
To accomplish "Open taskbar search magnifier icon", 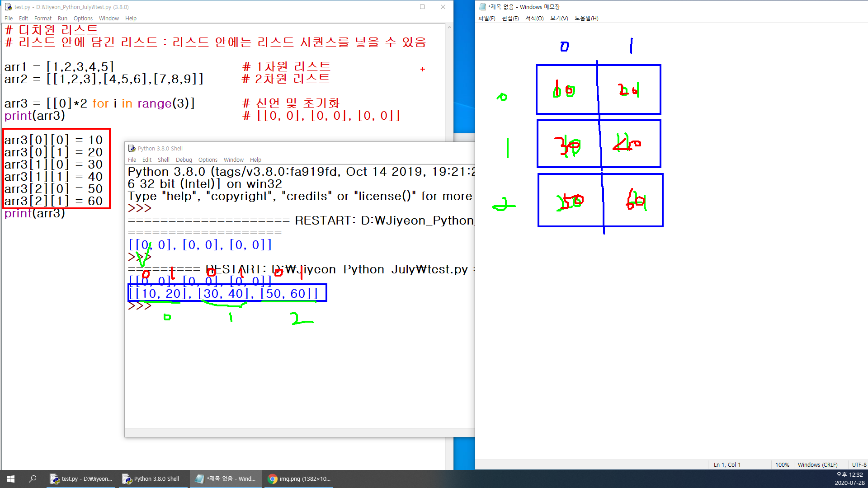I will [33, 479].
